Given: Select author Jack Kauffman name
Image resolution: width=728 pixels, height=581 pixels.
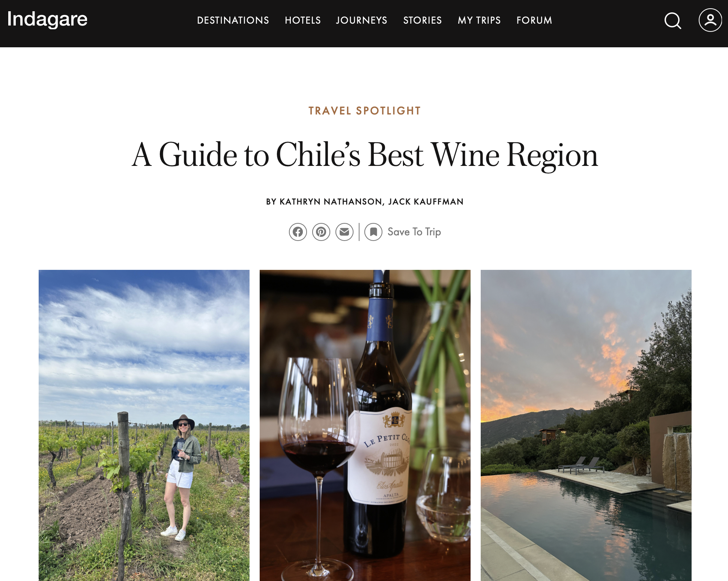Looking at the screenshot, I should point(426,202).
